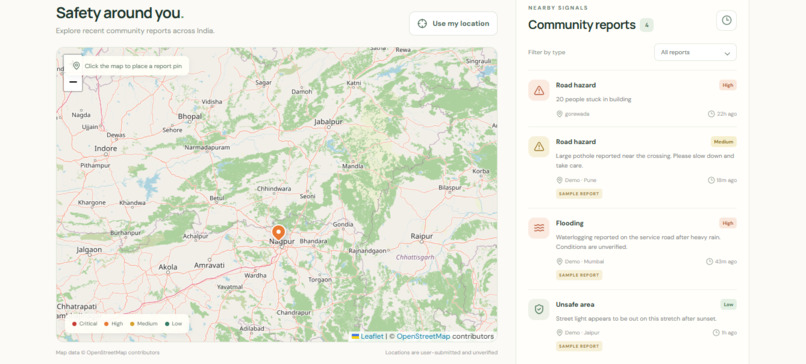This screenshot has height=364, width=806.
Task: Select the orange map pin at Nagpur
Action: (x=279, y=234)
